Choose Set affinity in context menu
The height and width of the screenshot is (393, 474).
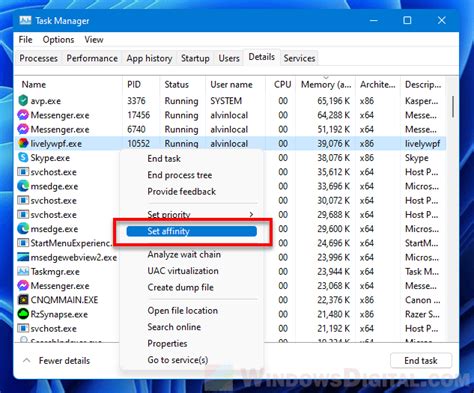tap(191, 231)
